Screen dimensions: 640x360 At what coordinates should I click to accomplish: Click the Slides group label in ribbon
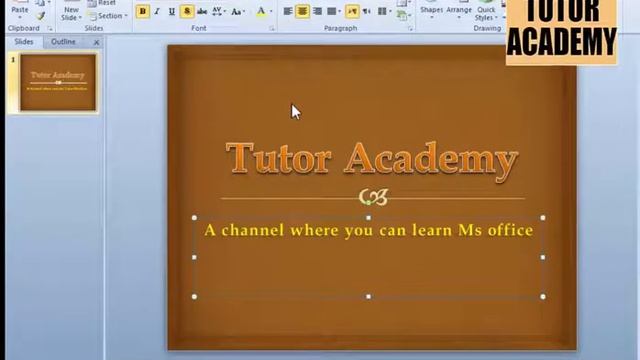94,29
